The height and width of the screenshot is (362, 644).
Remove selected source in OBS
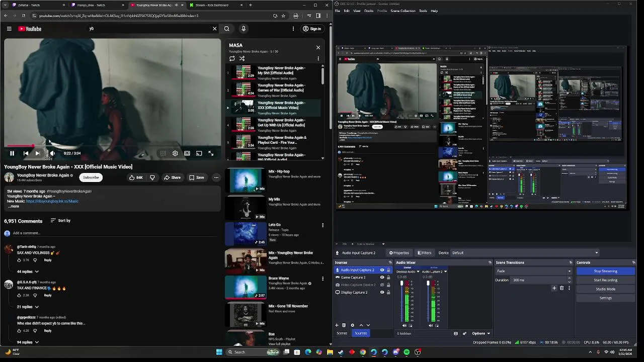(x=344, y=325)
